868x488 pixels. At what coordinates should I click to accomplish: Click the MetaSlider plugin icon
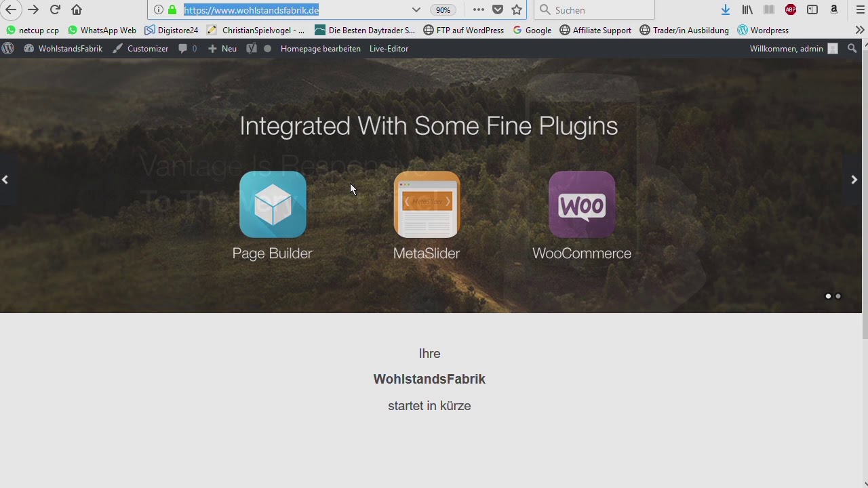pos(427,204)
